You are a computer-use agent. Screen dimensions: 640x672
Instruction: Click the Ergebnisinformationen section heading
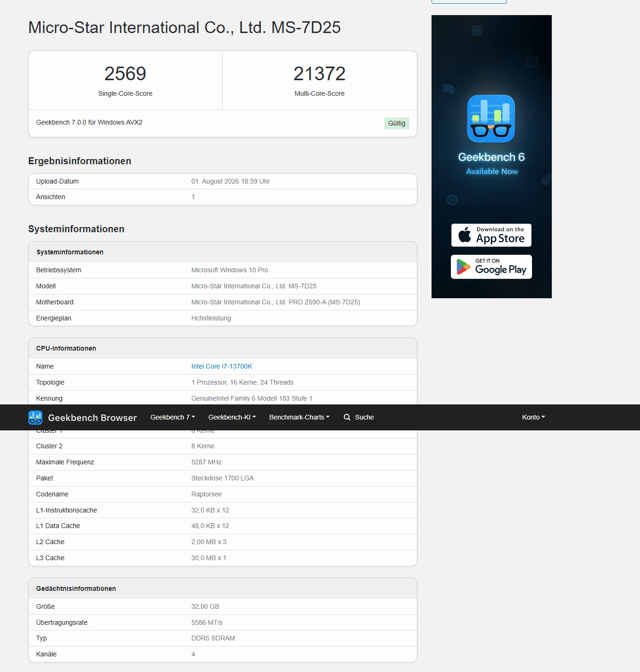pos(80,161)
